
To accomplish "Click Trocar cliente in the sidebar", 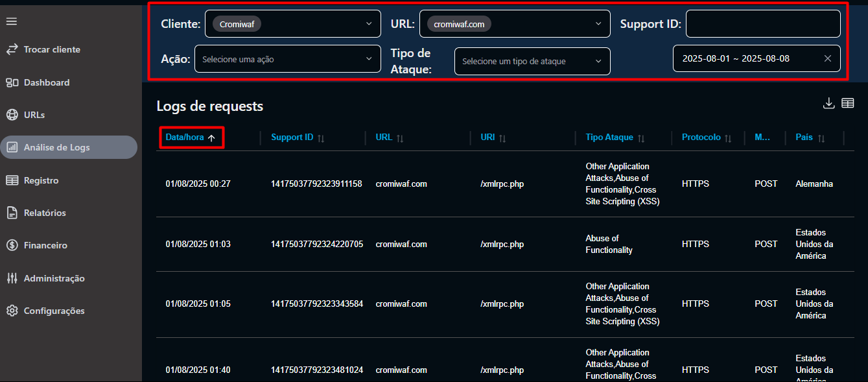I will coord(52,49).
